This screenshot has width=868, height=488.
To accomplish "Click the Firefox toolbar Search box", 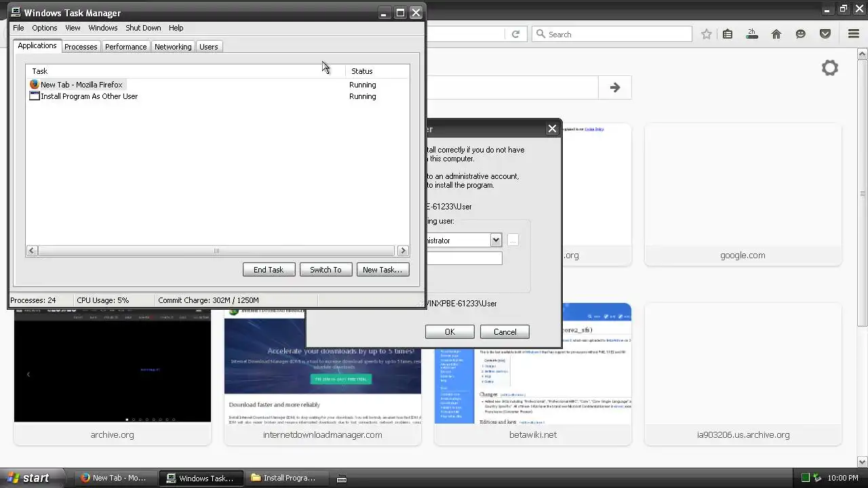I will coord(612,34).
